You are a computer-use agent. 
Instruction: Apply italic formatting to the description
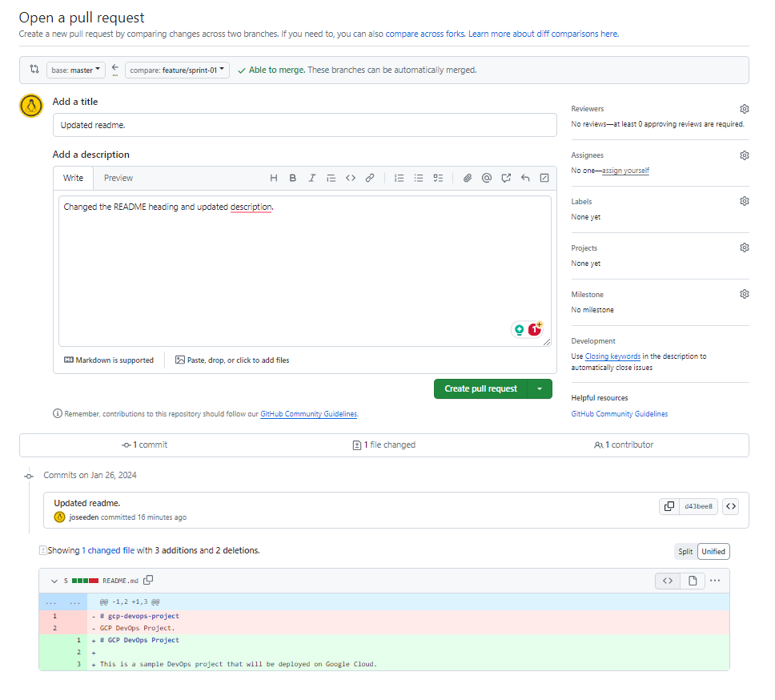[x=312, y=178]
